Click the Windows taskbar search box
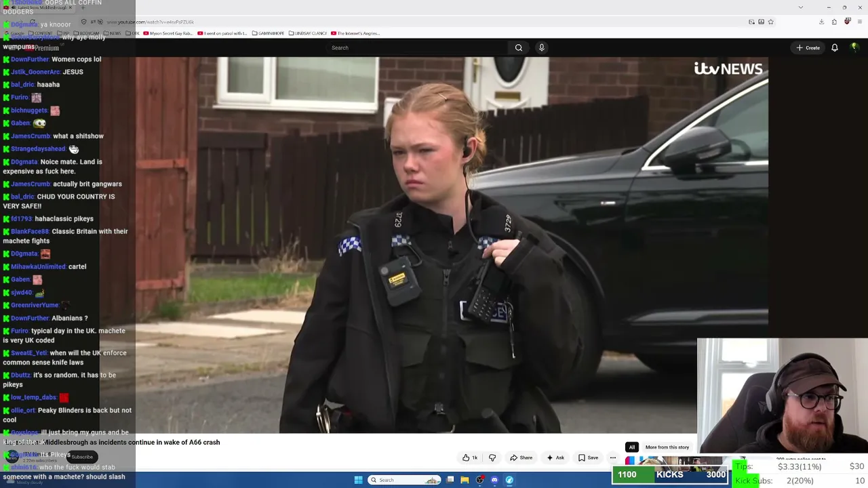 point(405,480)
